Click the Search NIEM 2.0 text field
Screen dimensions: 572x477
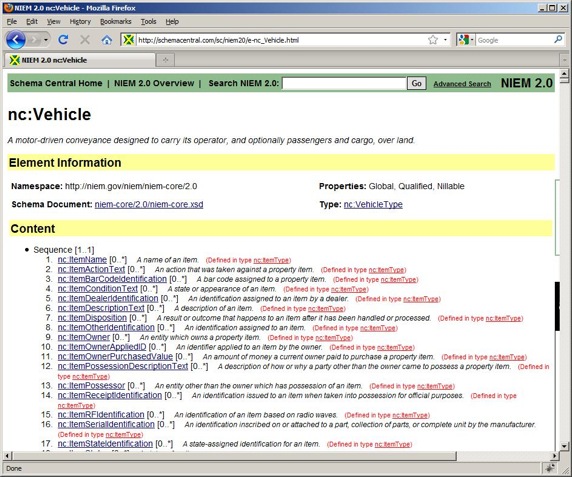click(x=344, y=84)
